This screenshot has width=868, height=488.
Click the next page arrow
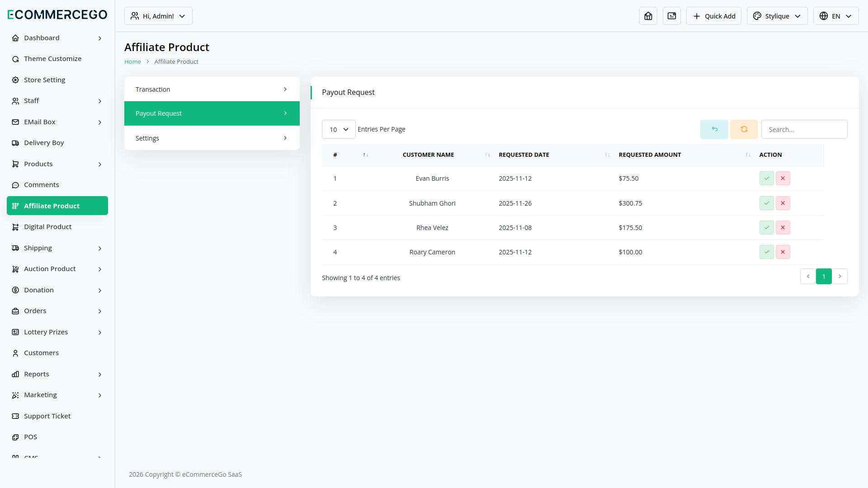pyautogui.click(x=840, y=277)
